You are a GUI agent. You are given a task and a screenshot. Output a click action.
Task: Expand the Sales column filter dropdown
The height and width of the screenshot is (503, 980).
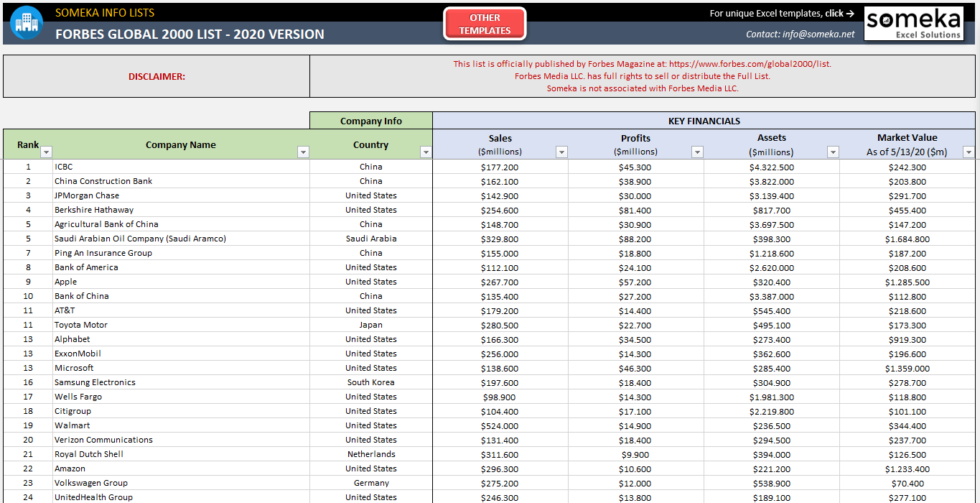561,152
